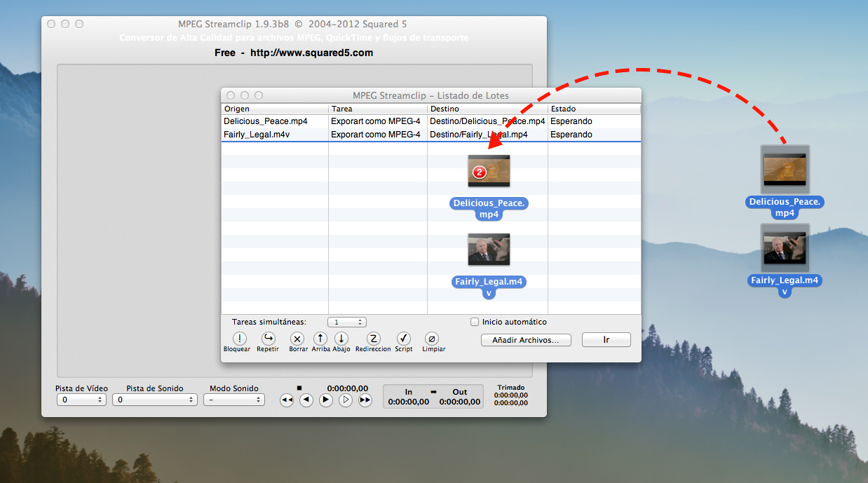Click the Añadir Archivos button

coord(526,340)
